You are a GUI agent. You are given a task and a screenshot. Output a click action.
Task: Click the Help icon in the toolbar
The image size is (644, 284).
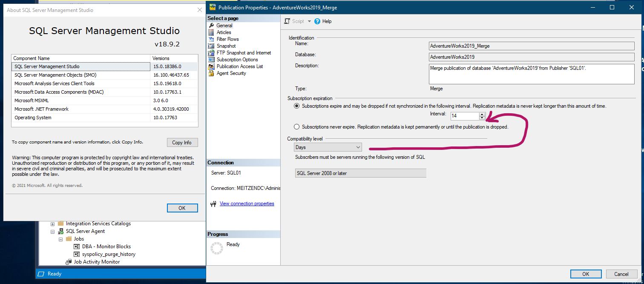click(317, 21)
